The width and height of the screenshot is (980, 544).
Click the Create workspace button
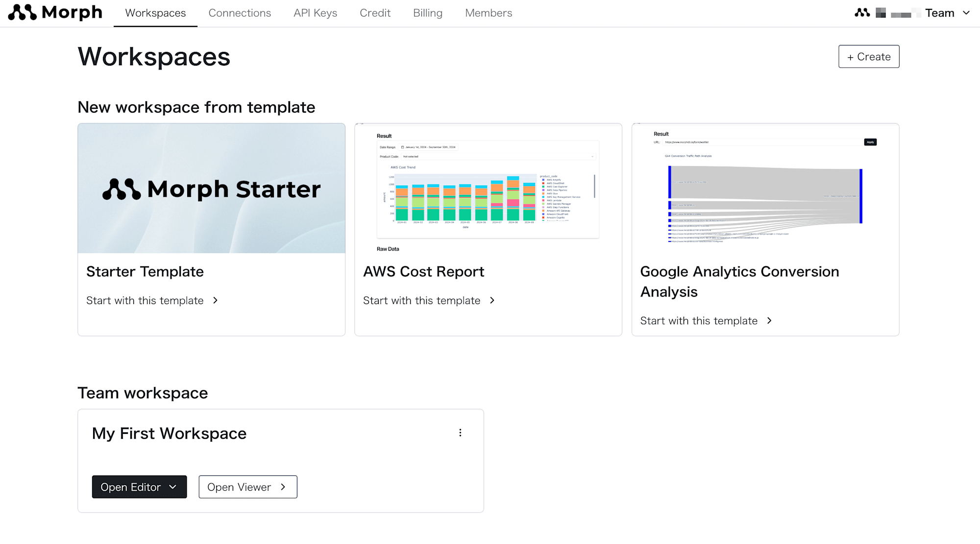click(869, 56)
